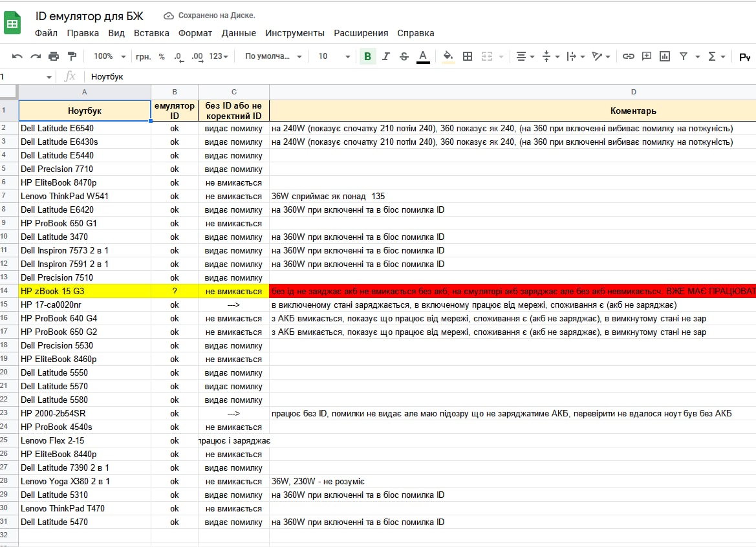Open the Вид menu
This screenshot has width=756, height=547.
pyautogui.click(x=116, y=33)
